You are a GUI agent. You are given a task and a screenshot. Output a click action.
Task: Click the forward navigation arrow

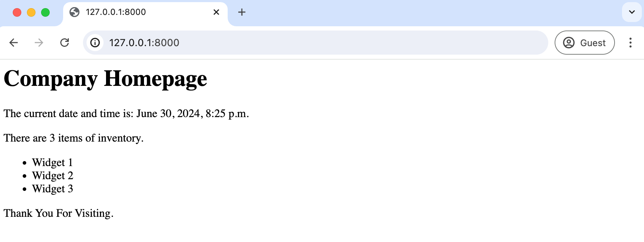tap(39, 43)
